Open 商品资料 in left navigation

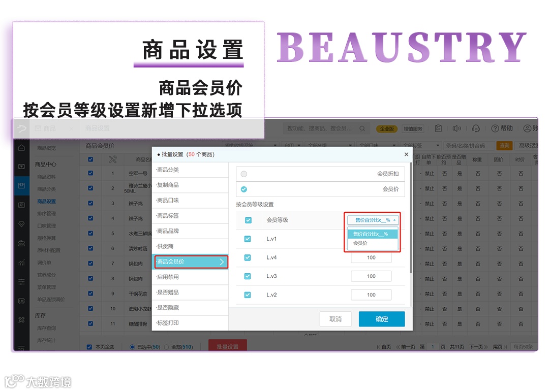[47, 177]
